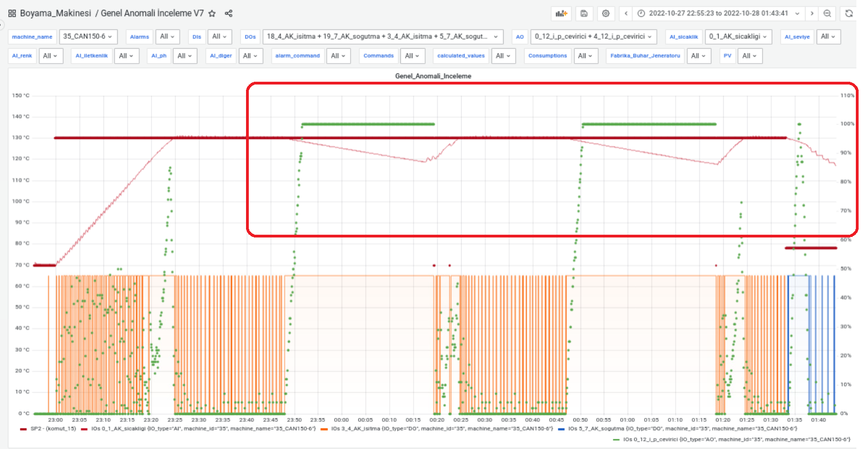The image size is (868, 449).
Task: Open the AO i_p_cevirici dropdown
Action: 593,36
